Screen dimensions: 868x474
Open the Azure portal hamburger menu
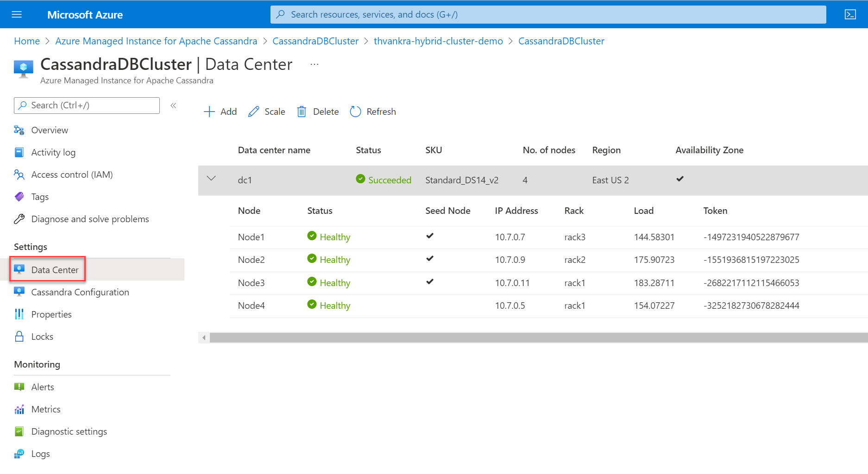pos(17,14)
